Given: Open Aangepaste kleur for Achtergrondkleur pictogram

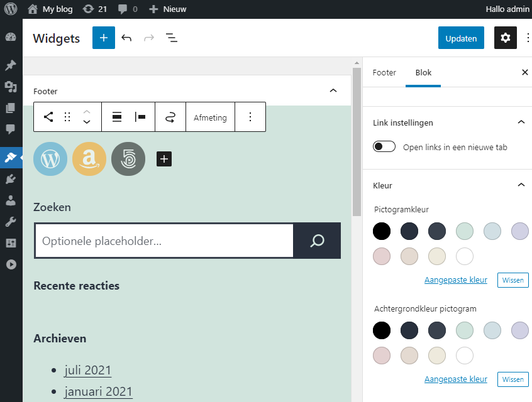Looking at the screenshot, I should [456, 379].
